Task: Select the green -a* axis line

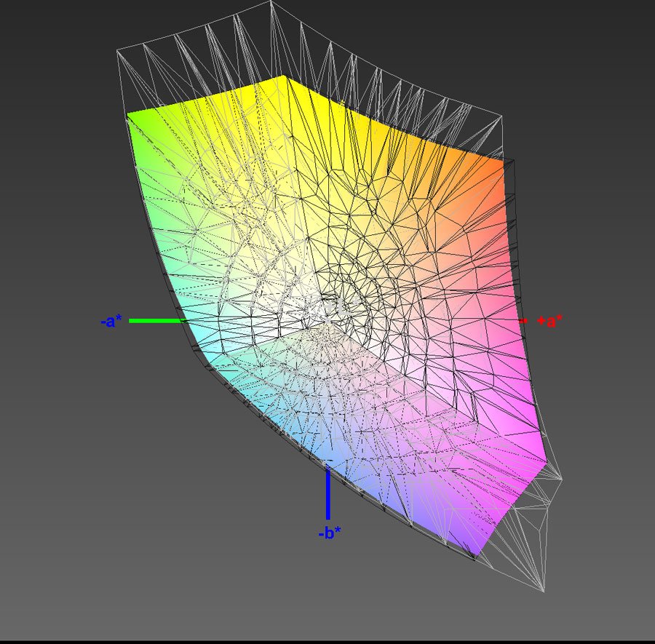Action: [x=159, y=321]
